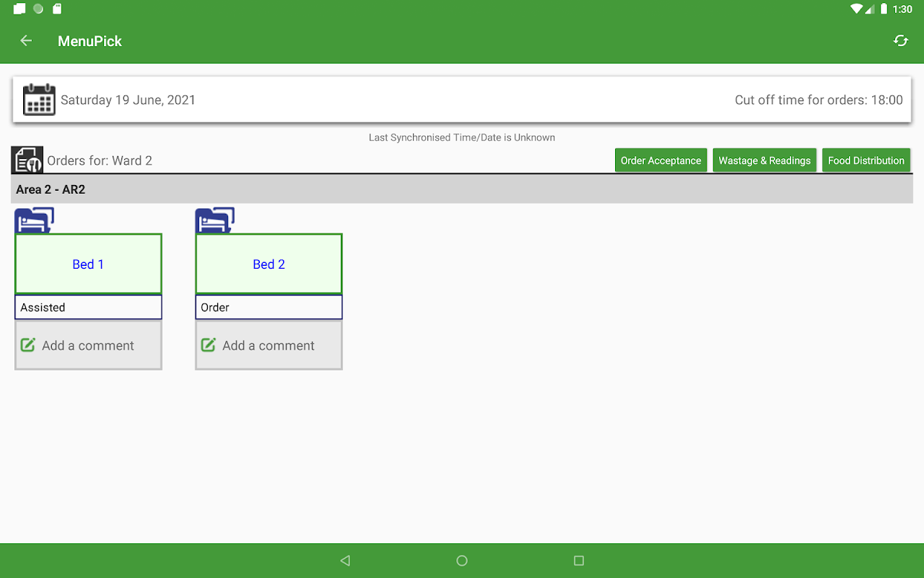Screen dimensions: 924x578
Task: Click the Last Synchronised Time/Date message
Action: [462, 137]
